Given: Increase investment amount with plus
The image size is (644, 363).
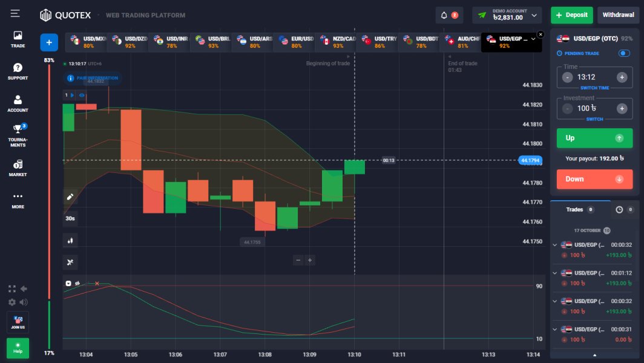Looking at the screenshot, I should click(622, 108).
